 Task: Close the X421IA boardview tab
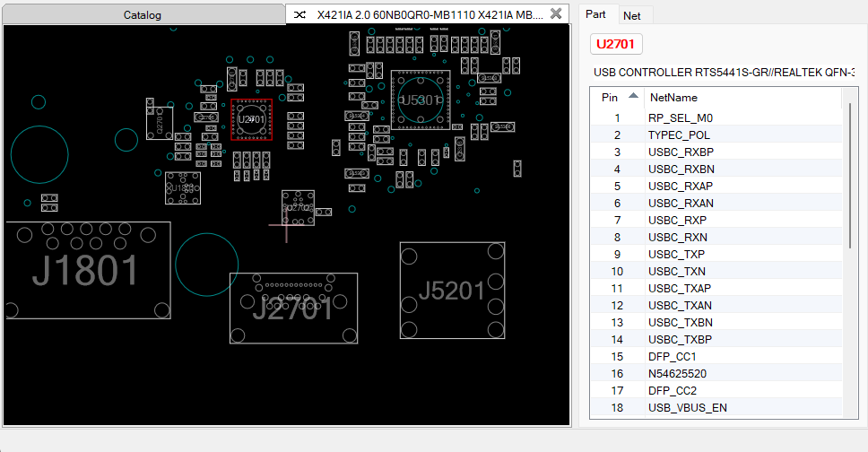tap(556, 13)
